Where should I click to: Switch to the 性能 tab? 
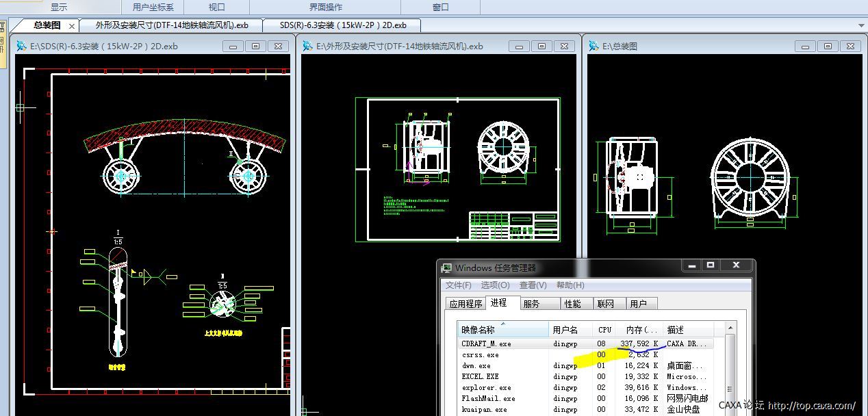[572, 303]
